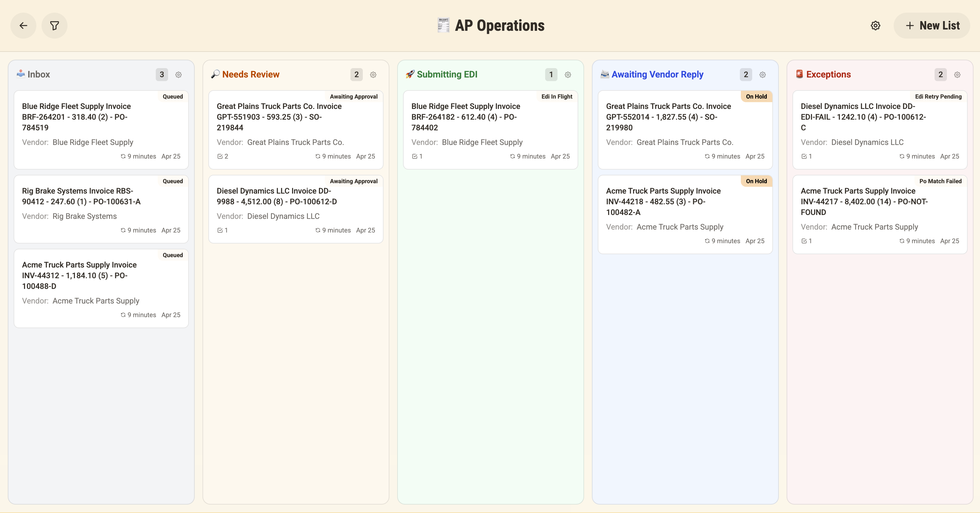The height and width of the screenshot is (513, 980).
Task: Select the Submitting EDI list title
Action: tap(447, 74)
